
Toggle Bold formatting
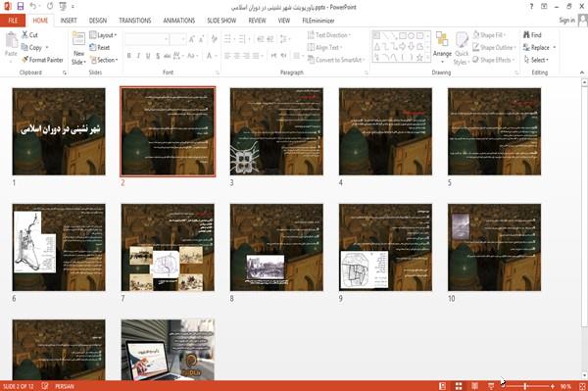128,56
